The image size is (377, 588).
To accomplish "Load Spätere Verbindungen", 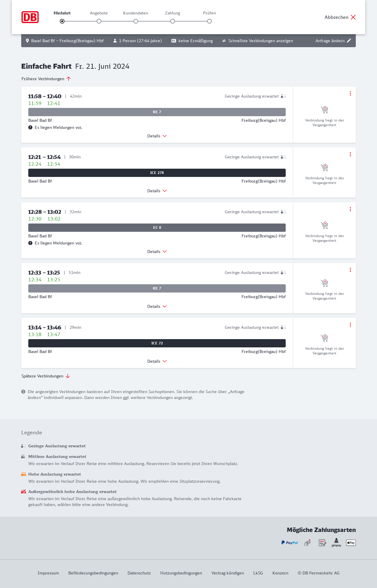I will coord(46,376).
